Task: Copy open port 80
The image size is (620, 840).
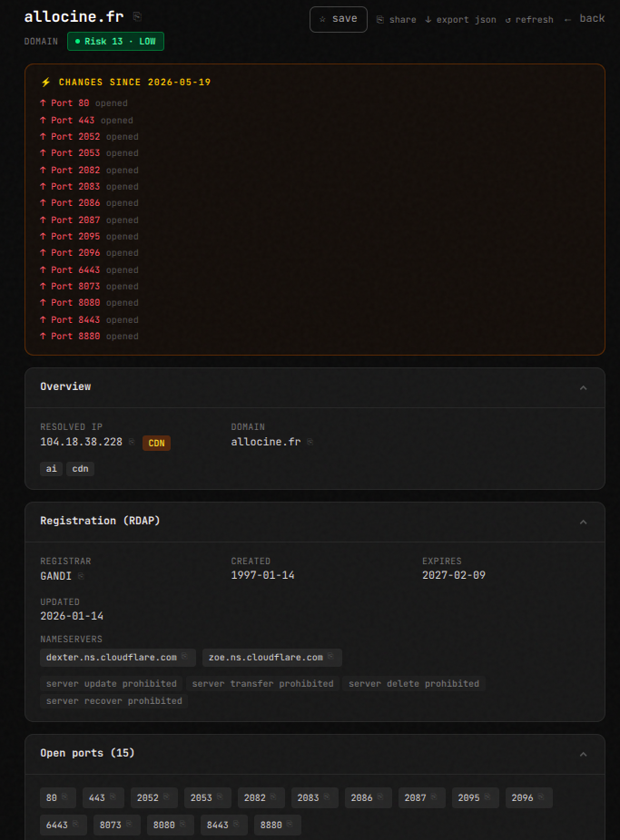Action: (64, 796)
